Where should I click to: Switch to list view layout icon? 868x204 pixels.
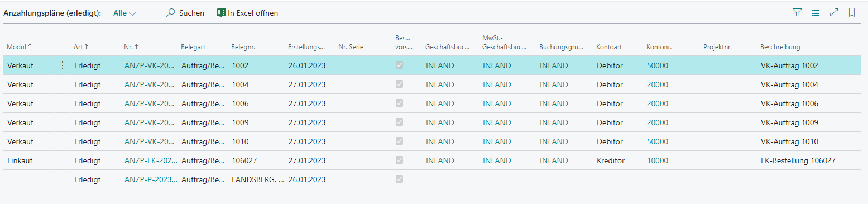[x=816, y=12]
